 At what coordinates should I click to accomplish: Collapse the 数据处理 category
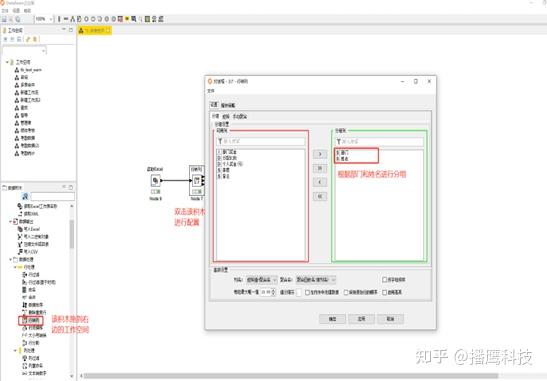pyautogui.click(x=10, y=259)
